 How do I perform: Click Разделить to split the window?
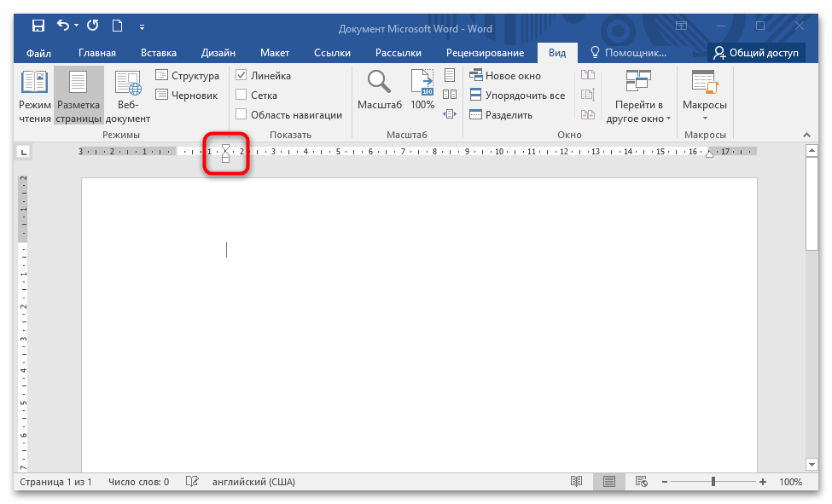click(501, 114)
